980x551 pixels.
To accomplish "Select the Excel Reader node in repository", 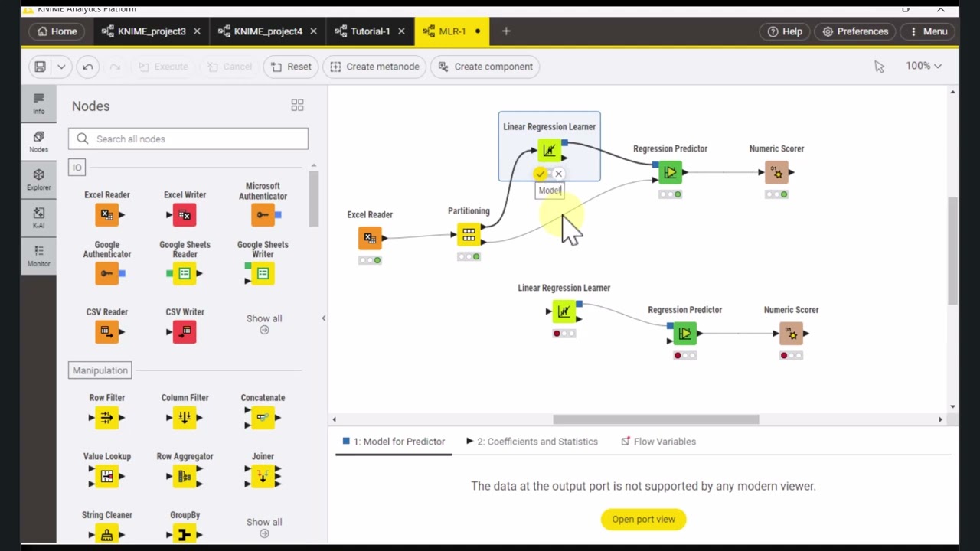I will coord(107,215).
